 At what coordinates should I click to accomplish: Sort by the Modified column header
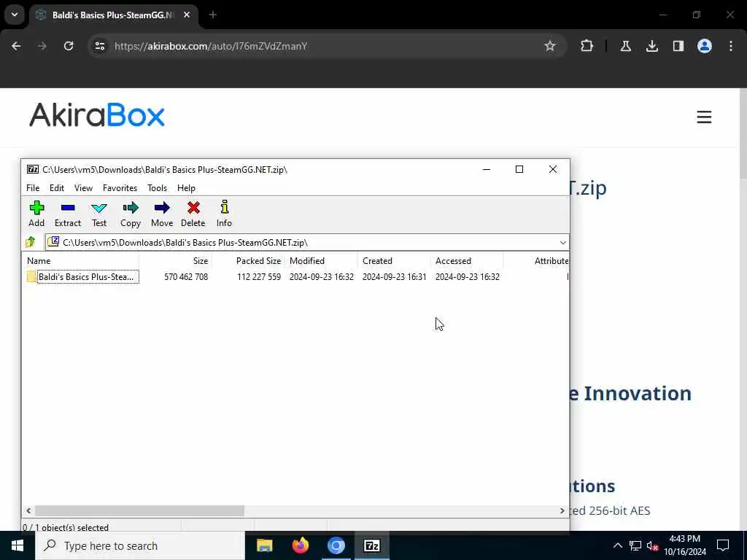click(307, 261)
